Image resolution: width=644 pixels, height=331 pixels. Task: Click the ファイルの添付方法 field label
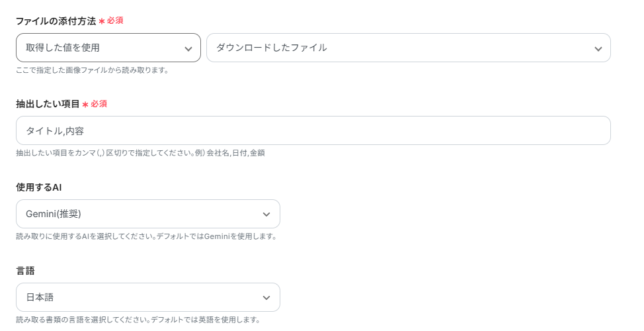pyautogui.click(x=56, y=21)
